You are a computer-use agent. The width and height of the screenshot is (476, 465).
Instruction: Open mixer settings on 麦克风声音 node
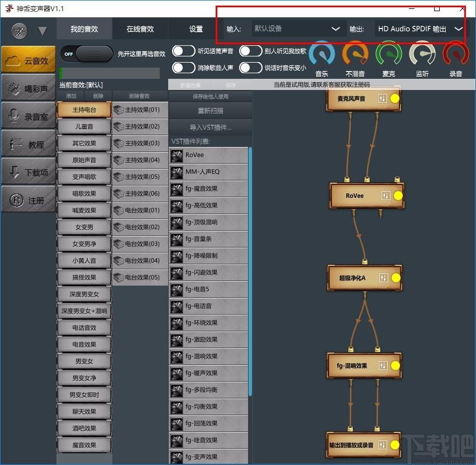tap(383, 98)
